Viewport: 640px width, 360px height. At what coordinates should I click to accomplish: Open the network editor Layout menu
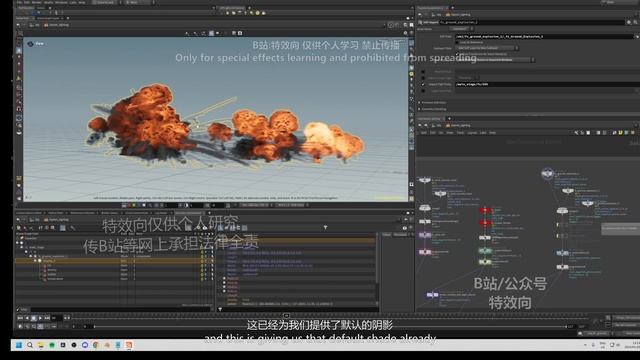click(472, 133)
